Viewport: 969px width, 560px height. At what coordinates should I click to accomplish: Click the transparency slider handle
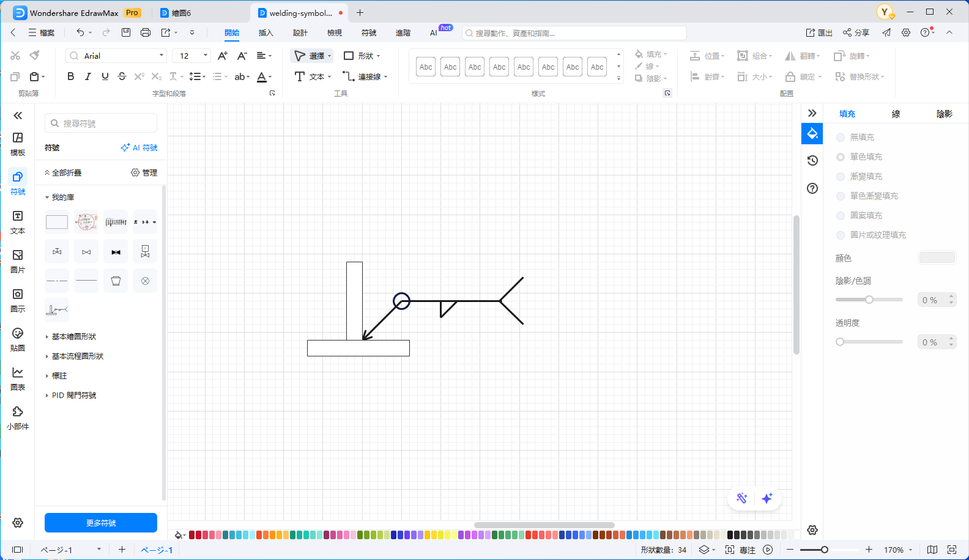[x=841, y=342]
